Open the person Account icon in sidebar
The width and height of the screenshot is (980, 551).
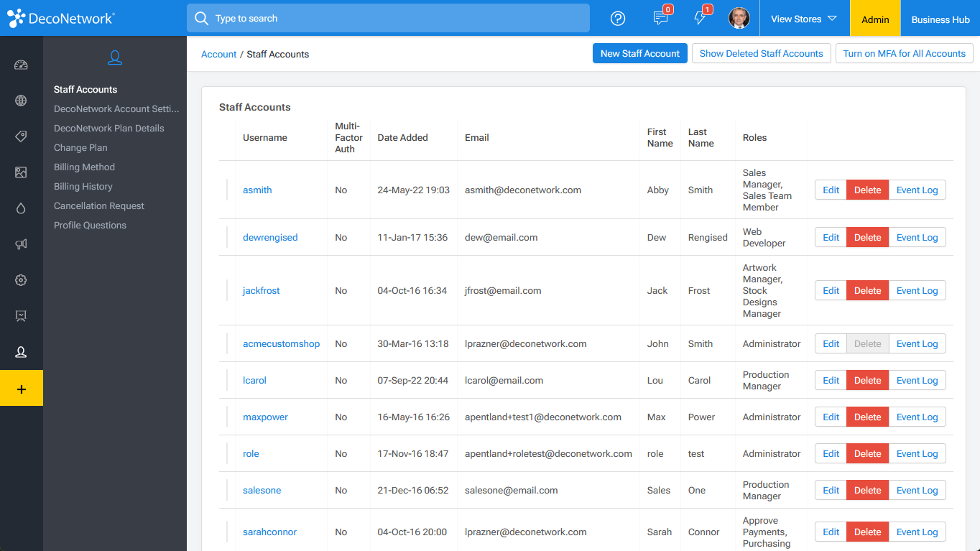point(22,351)
